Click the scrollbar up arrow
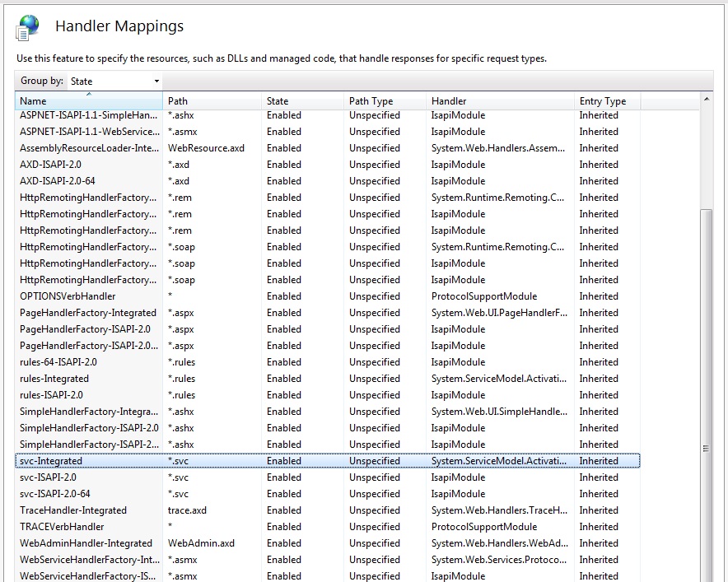Viewport: 728px width, 582px height. (707, 100)
